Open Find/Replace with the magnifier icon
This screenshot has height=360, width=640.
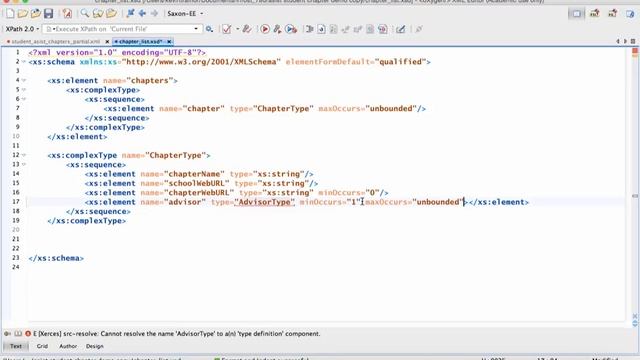(84, 13)
